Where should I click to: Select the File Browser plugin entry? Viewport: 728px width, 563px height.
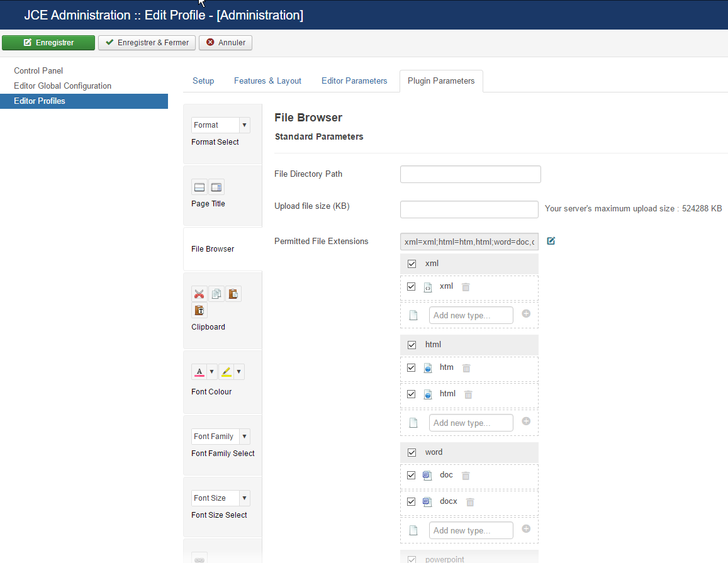pos(223,248)
